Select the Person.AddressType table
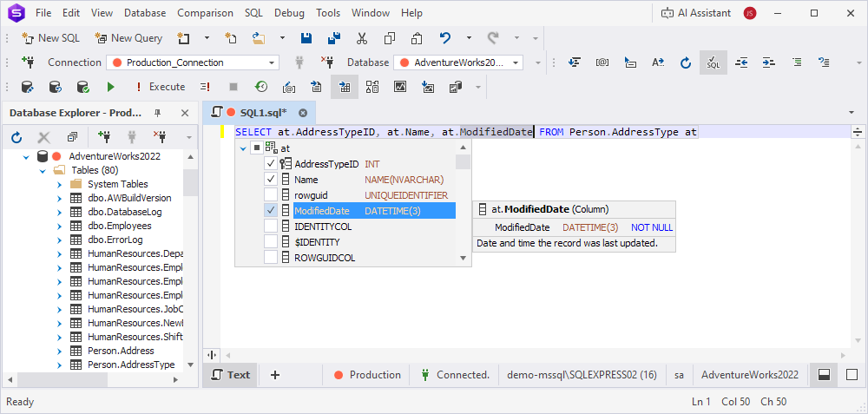Screen dimensions: 868x414 click(x=131, y=365)
